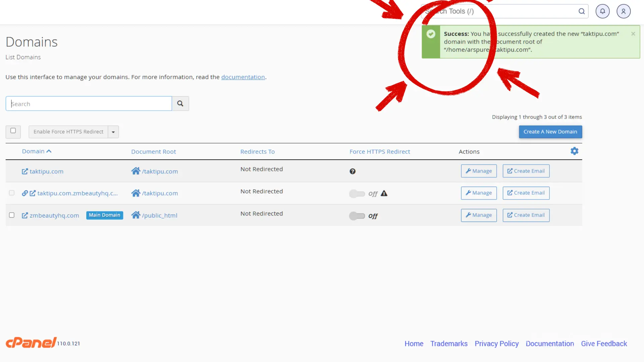
Task: Open the user account icon
Action: pos(624,11)
